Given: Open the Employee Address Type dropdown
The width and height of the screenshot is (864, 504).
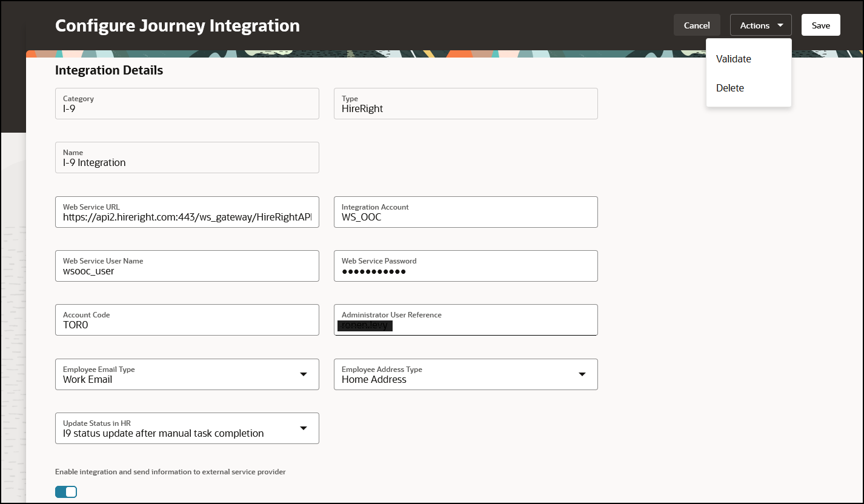Looking at the screenshot, I should 582,374.
